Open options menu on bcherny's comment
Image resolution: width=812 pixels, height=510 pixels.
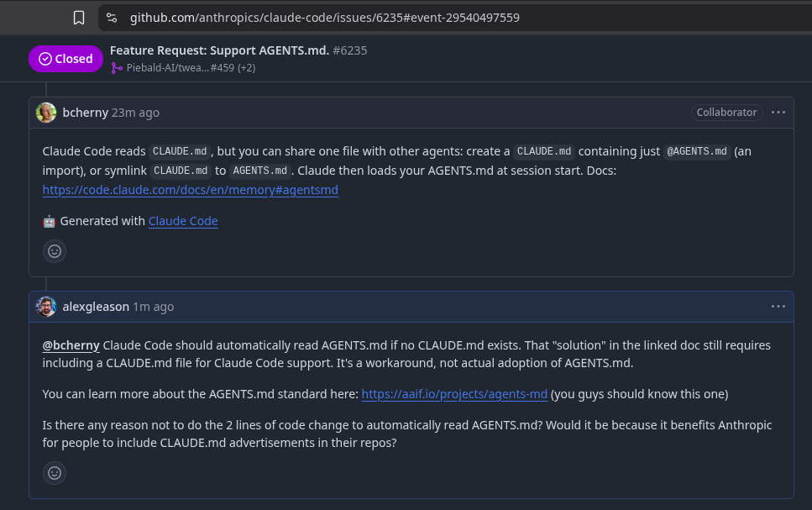(x=778, y=113)
